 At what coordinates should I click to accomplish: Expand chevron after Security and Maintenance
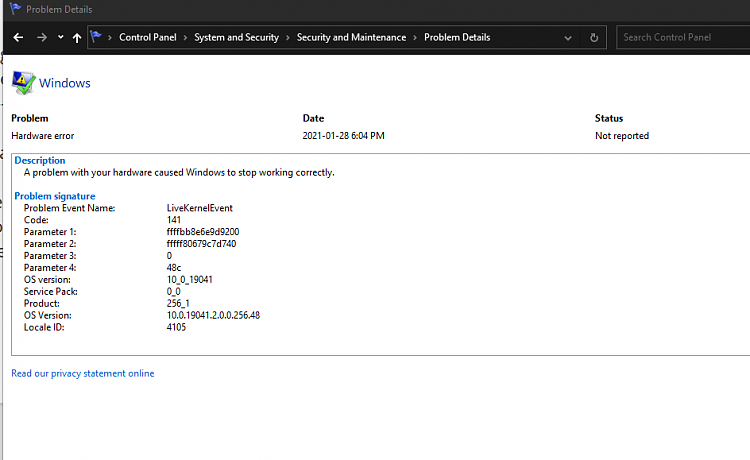[415, 37]
